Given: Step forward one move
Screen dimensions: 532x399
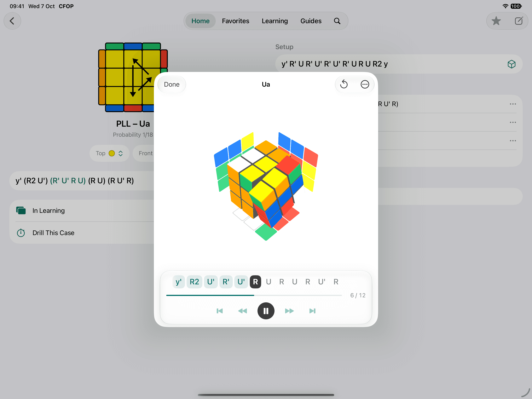Looking at the screenshot, I should tap(289, 311).
